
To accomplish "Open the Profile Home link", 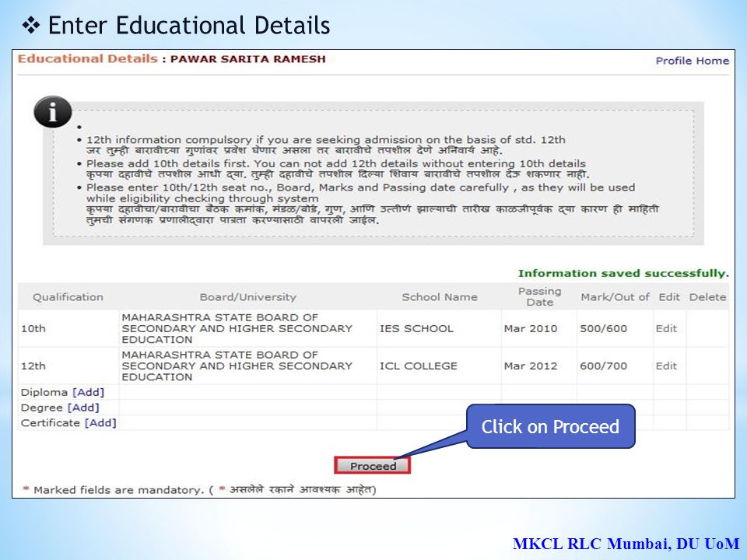I will [693, 61].
